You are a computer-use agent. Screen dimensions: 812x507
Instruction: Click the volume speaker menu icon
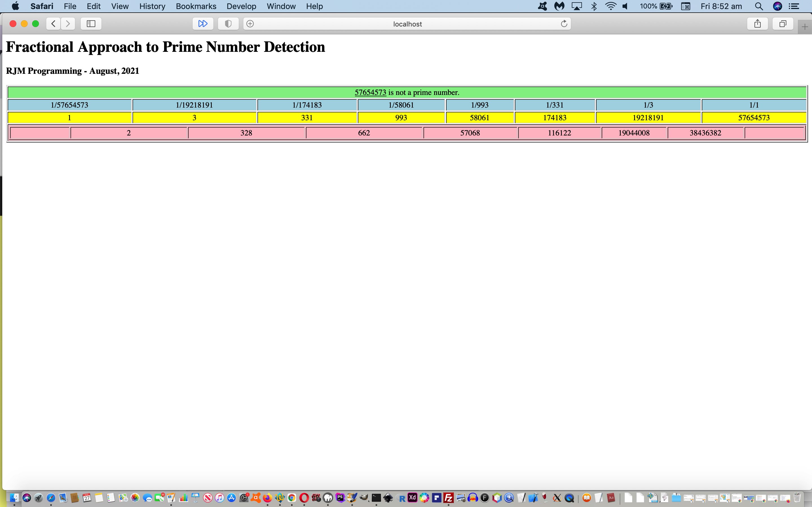pos(625,6)
